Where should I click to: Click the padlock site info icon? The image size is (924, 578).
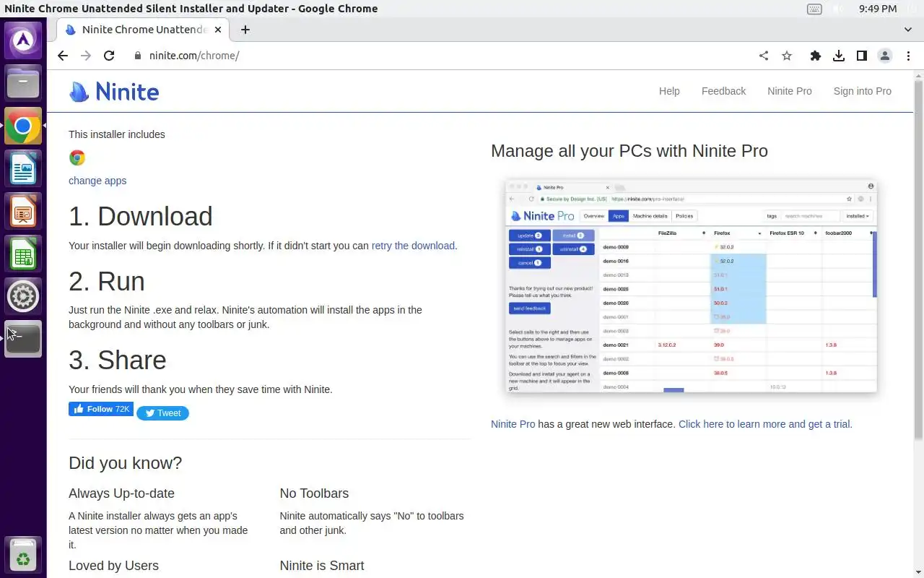coord(137,56)
